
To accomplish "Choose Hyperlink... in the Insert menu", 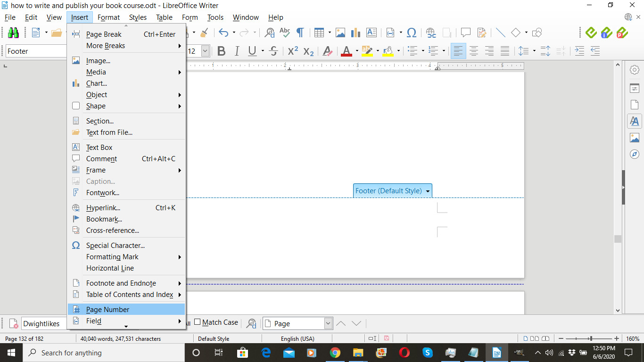I will click(x=103, y=208).
